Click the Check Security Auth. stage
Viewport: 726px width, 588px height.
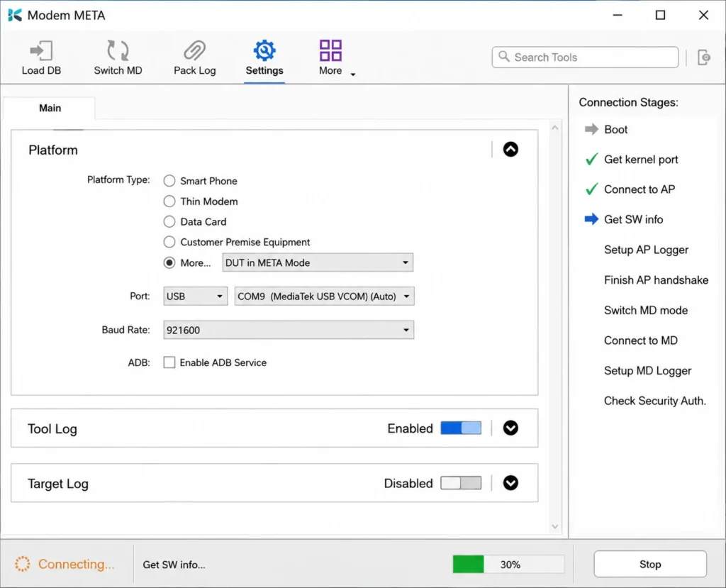click(x=655, y=401)
